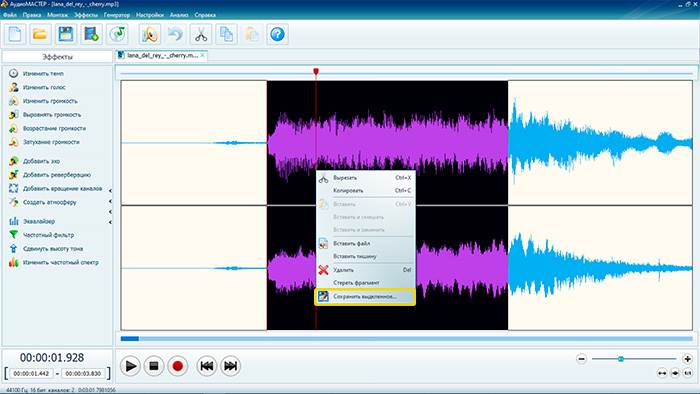Save the project with the floppy disk icon
This screenshot has width=700, height=394.
[x=66, y=34]
